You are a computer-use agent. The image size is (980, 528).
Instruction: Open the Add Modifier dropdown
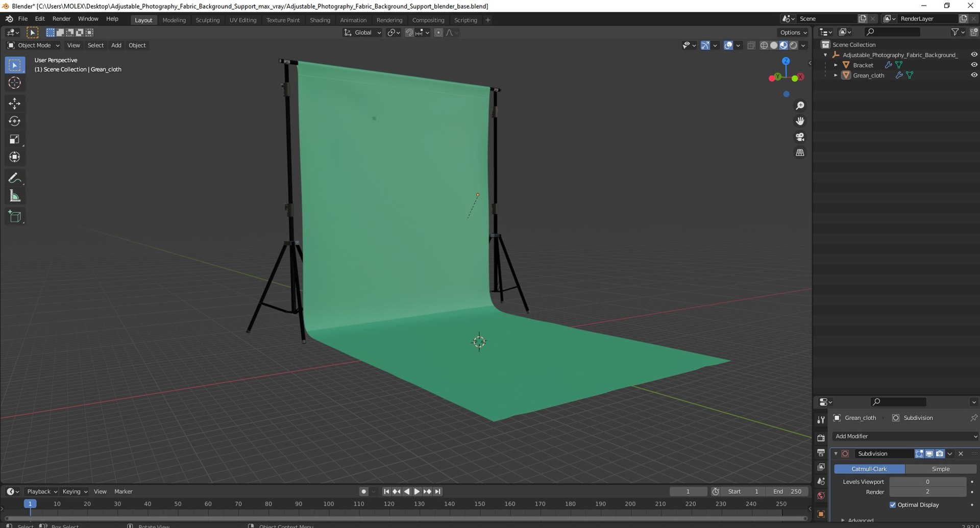pyautogui.click(x=905, y=437)
